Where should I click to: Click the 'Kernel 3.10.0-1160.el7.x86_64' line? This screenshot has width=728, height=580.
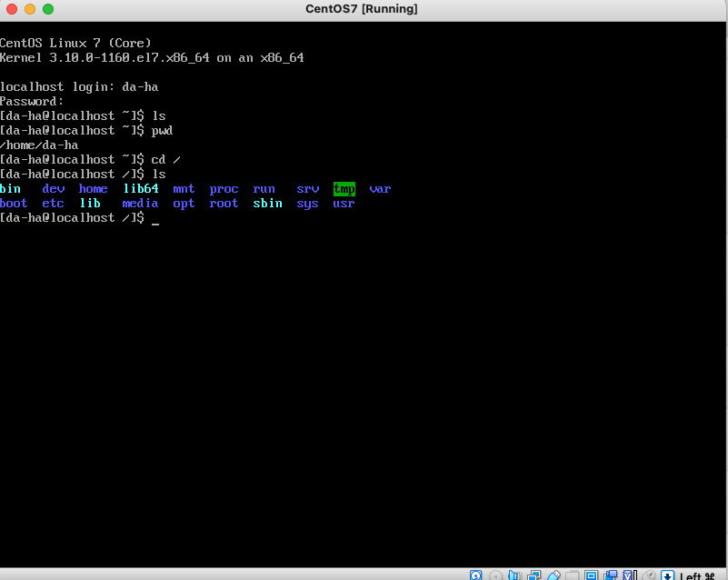[152, 57]
